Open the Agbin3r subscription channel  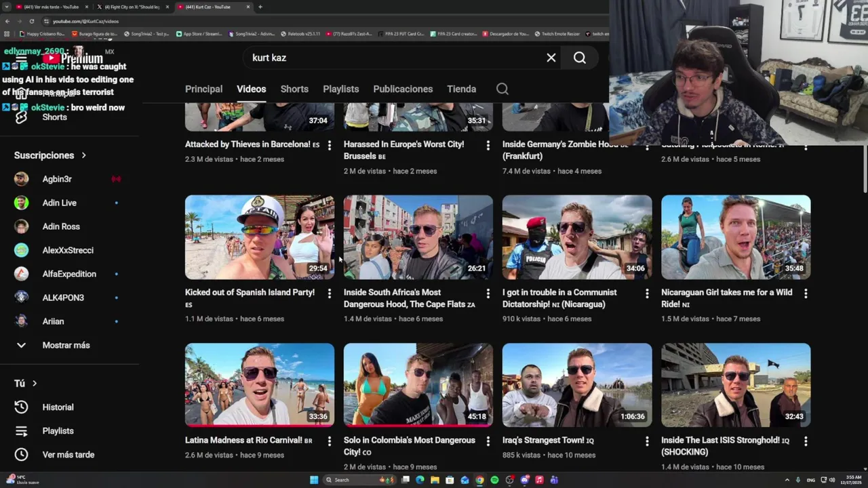click(57, 179)
